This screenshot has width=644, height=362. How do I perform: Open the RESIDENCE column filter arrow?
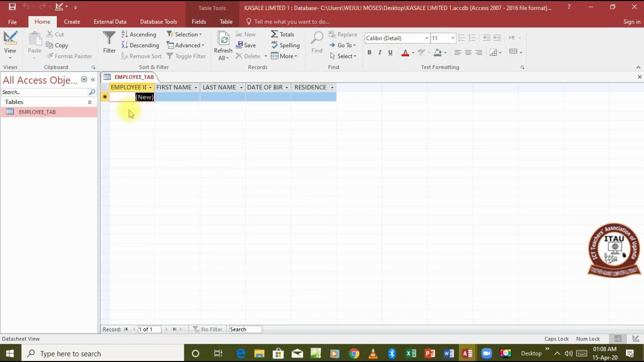click(332, 87)
